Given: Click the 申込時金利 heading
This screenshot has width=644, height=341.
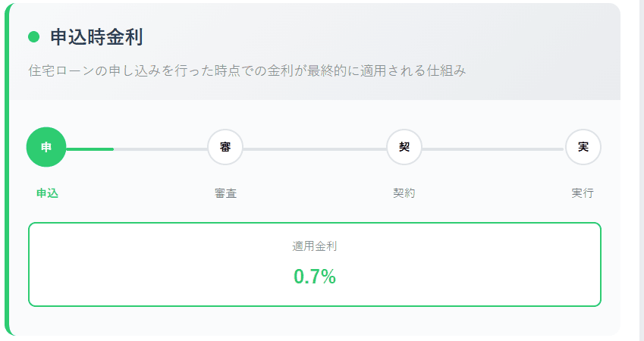Looking at the screenshot, I should [96, 36].
